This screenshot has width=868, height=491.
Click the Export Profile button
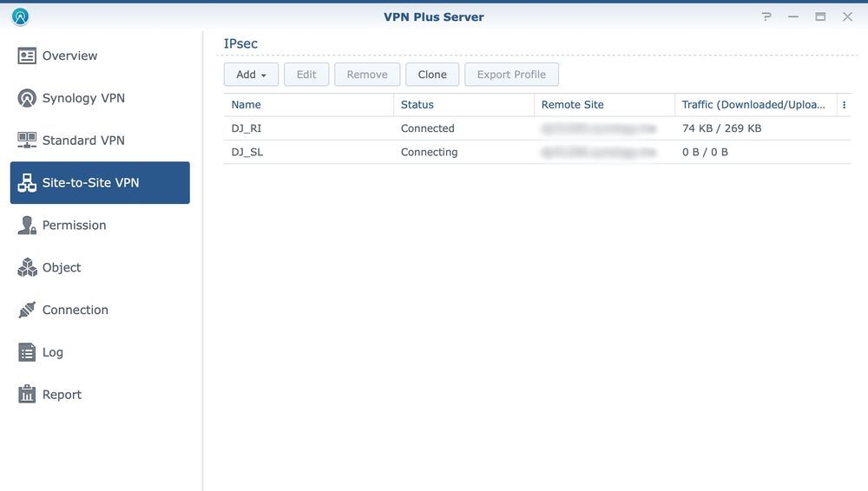(x=511, y=75)
